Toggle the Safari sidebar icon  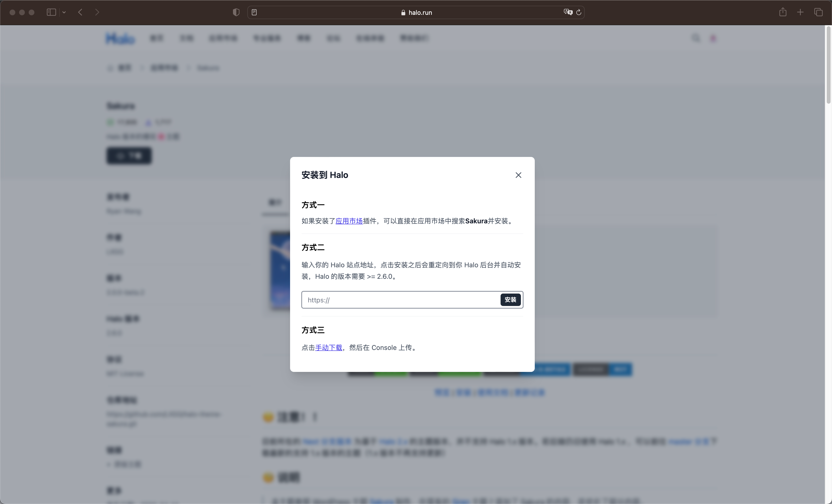click(51, 12)
